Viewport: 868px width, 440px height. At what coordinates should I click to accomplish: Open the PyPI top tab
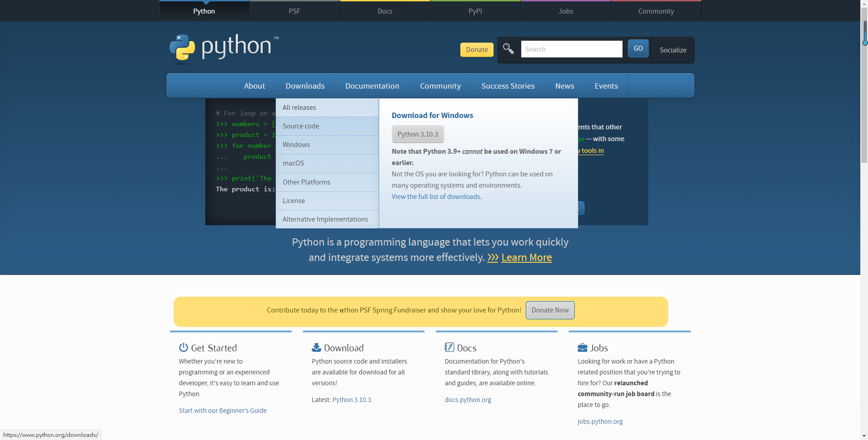click(475, 11)
